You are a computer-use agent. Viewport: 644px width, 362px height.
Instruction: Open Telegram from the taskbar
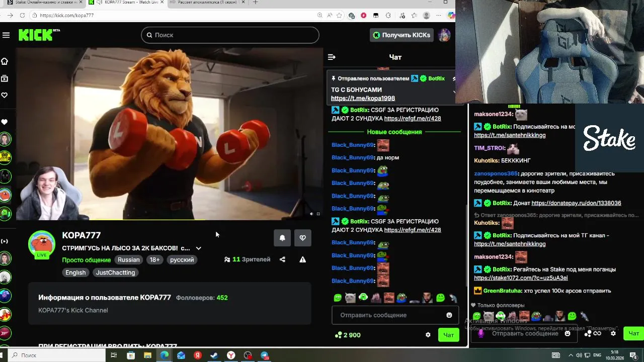pos(264,355)
